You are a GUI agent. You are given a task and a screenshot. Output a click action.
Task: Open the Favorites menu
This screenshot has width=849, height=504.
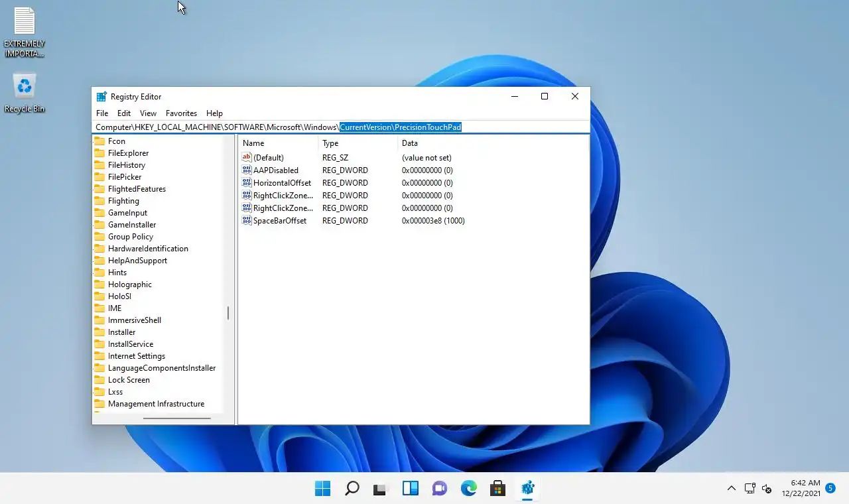pyautogui.click(x=181, y=113)
